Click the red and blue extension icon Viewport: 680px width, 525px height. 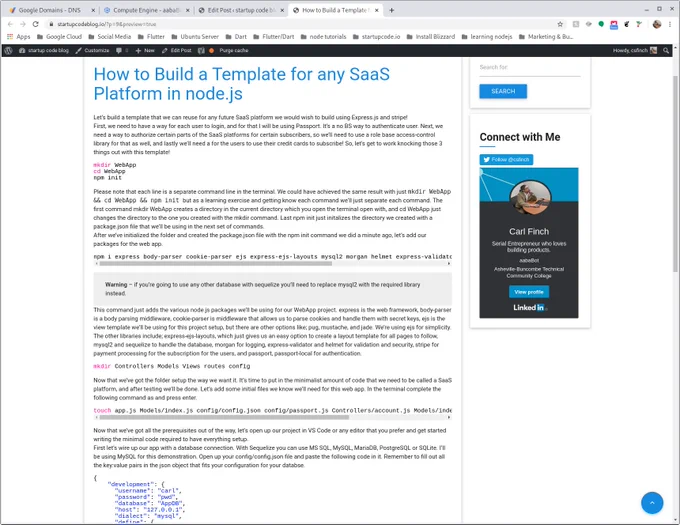(x=614, y=25)
